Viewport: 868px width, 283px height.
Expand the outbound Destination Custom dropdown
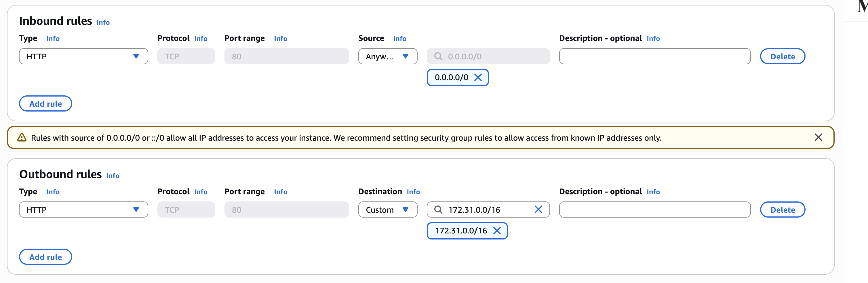tap(387, 210)
